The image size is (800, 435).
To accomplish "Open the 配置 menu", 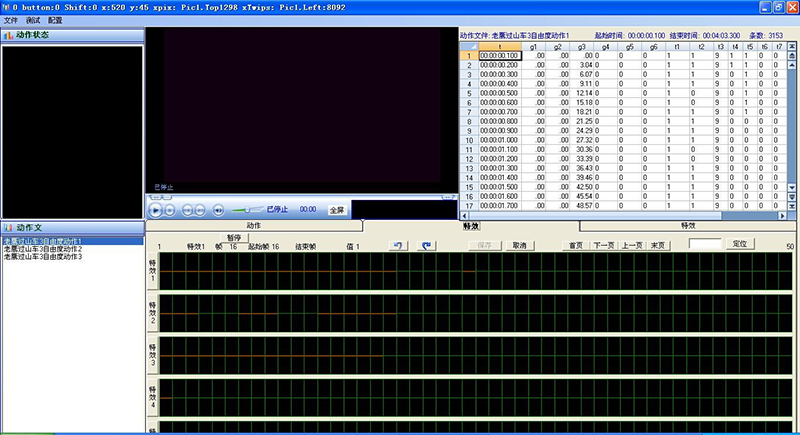I will (x=55, y=20).
